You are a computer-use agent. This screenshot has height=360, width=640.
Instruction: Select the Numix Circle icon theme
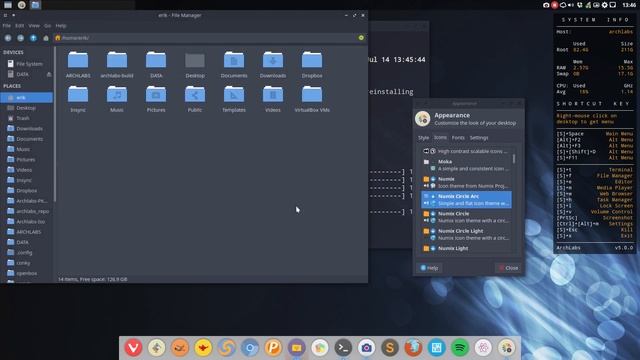click(x=466, y=217)
